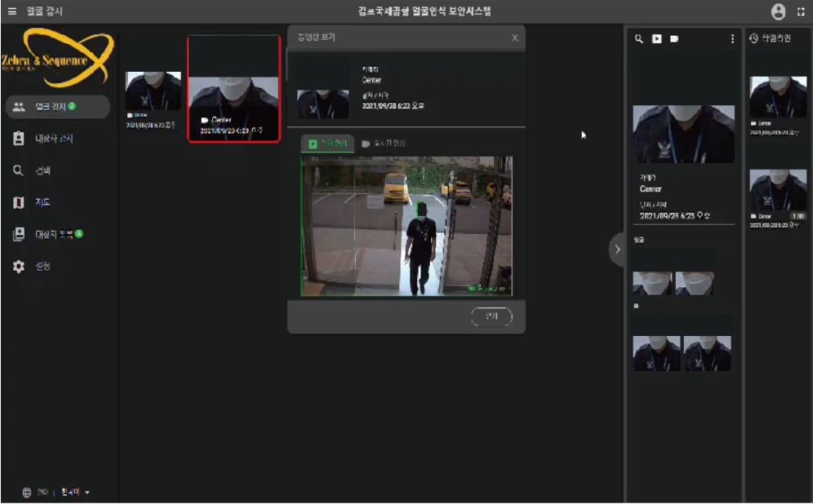Click Center camera name in detail panel

(651, 189)
